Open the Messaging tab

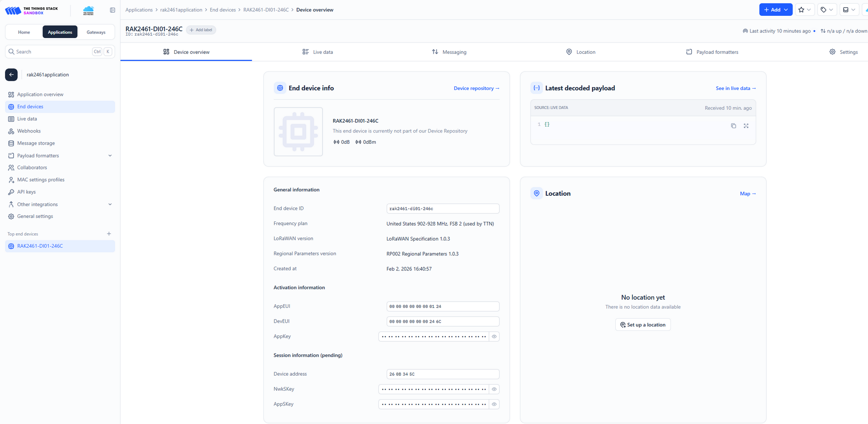coord(454,52)
